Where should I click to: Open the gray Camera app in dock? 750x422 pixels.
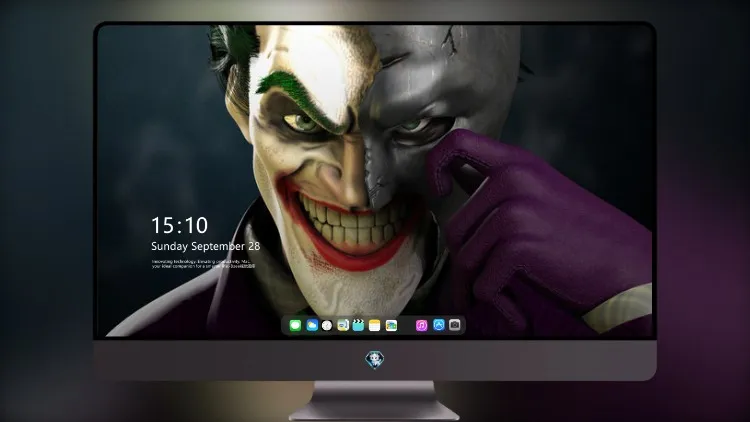tap(455, 325)
